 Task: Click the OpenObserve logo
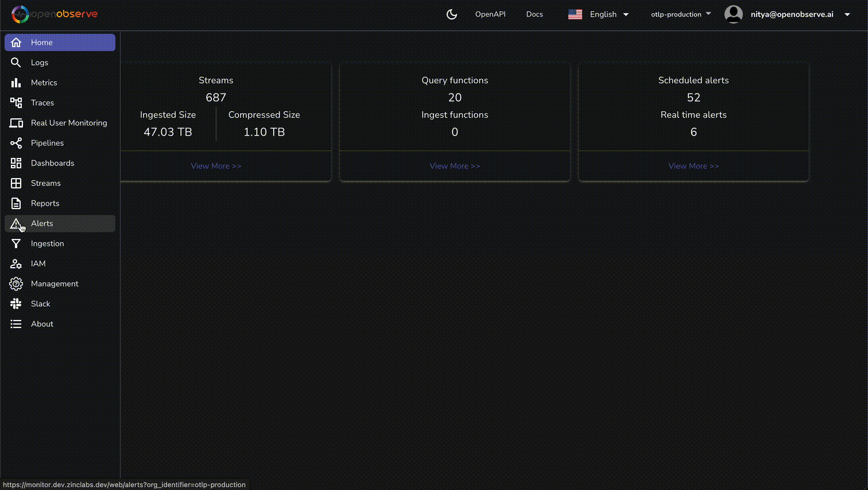(55, 14)
